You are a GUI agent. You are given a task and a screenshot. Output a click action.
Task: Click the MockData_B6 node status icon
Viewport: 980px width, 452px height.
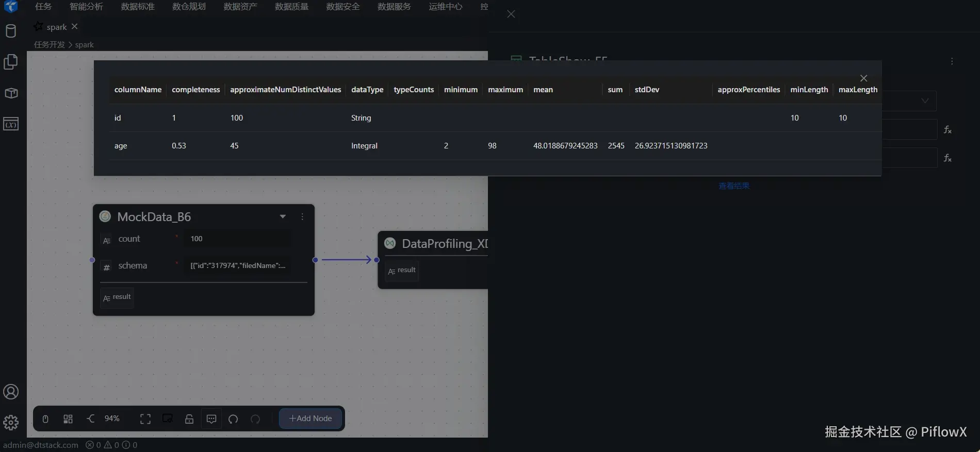tap(105, 216)
